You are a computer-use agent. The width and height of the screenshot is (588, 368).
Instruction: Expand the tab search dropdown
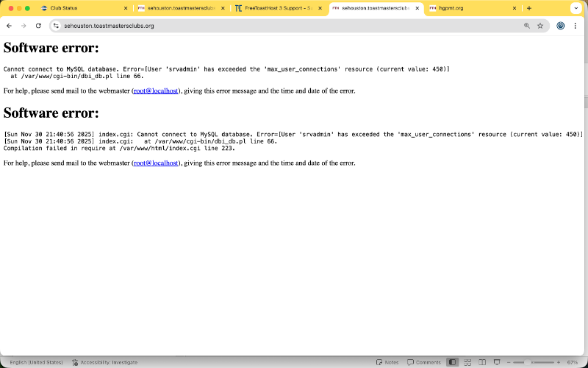click(576, 8)
